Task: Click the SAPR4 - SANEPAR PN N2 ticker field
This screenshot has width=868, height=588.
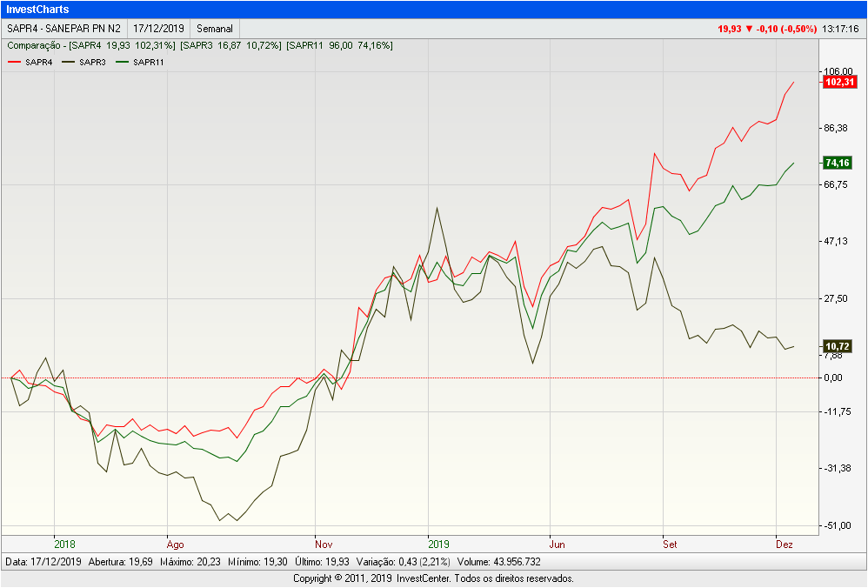Action: click(64, 28)
